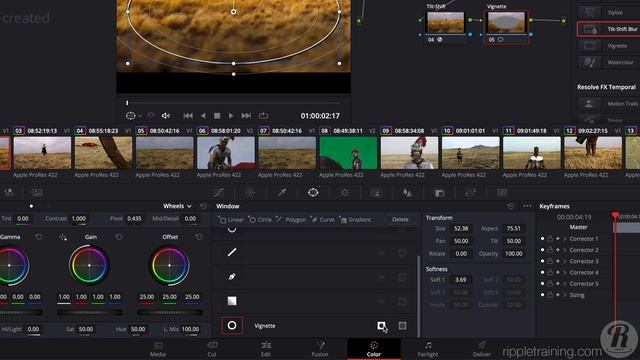Image resolution: width=640 pixels, height=360 pixels.
Task: Switch to the Cut page
Action: 212,349
